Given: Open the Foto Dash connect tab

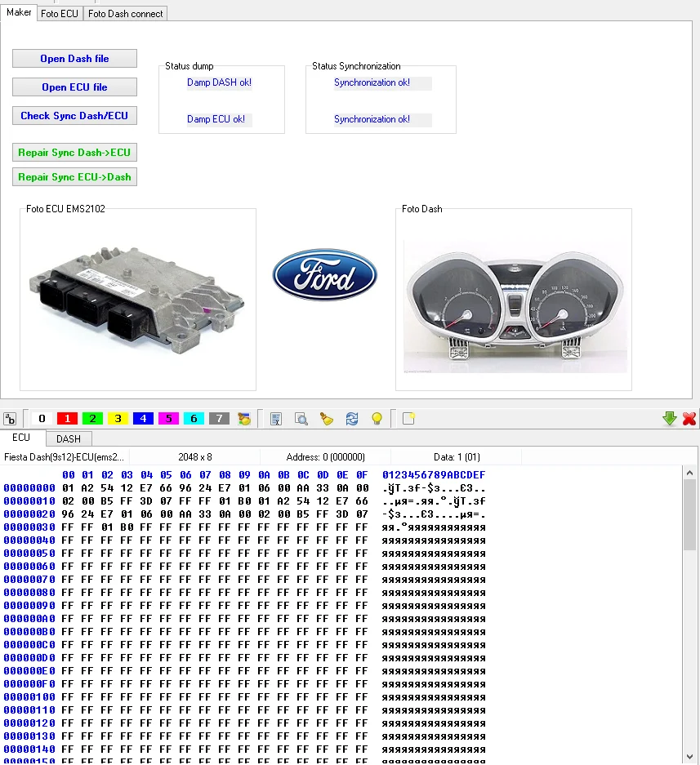Looking at the screenshot, I should [x=125, y=13].
